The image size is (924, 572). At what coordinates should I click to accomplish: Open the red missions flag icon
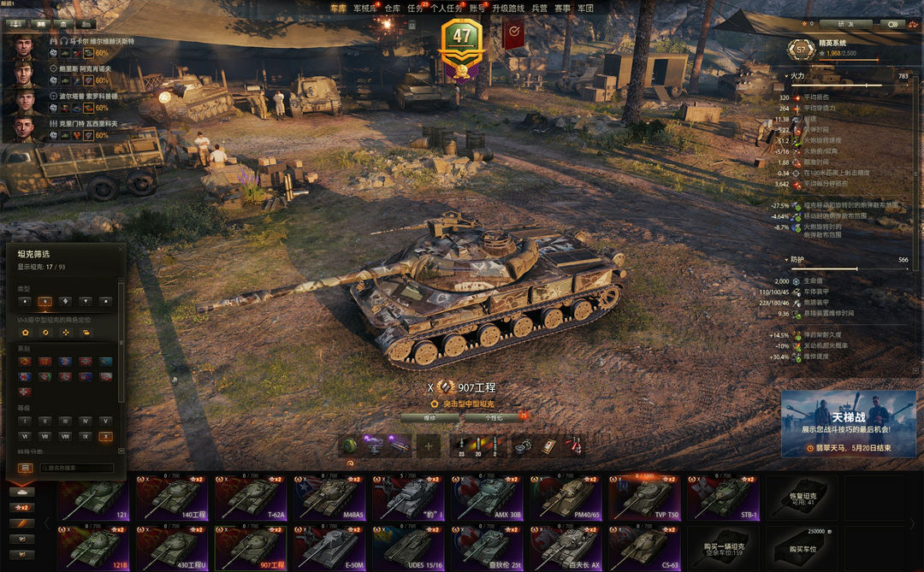click(x=514, y=32)
